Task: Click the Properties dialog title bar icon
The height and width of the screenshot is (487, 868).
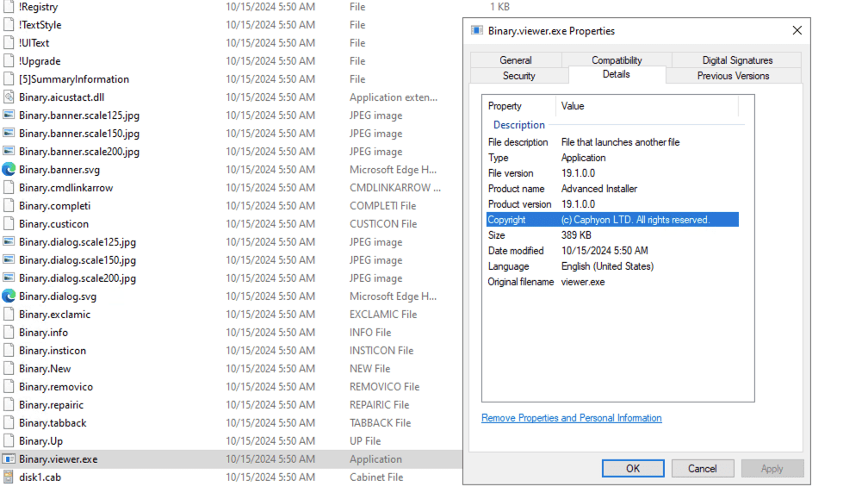Action: click(x=477, y=30)
